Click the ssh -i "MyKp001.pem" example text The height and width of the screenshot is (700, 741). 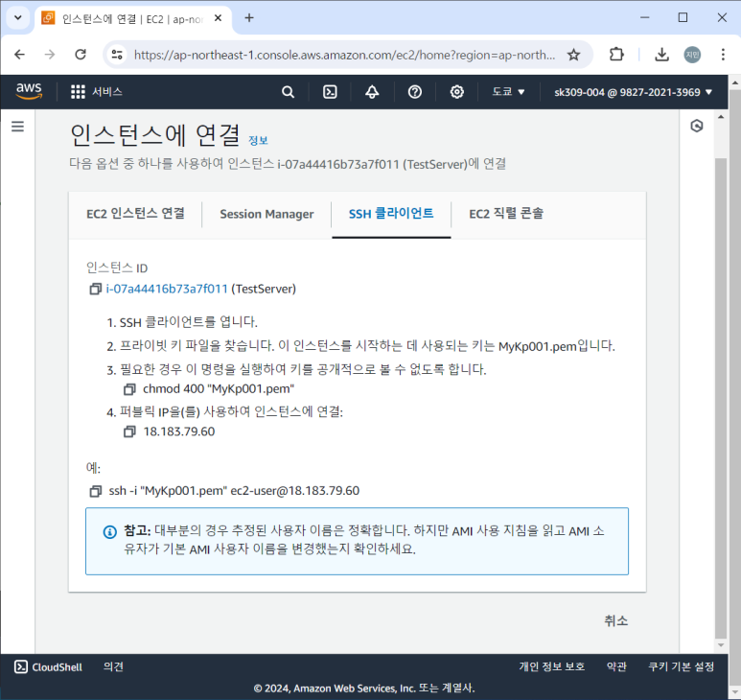click(234, 491)
